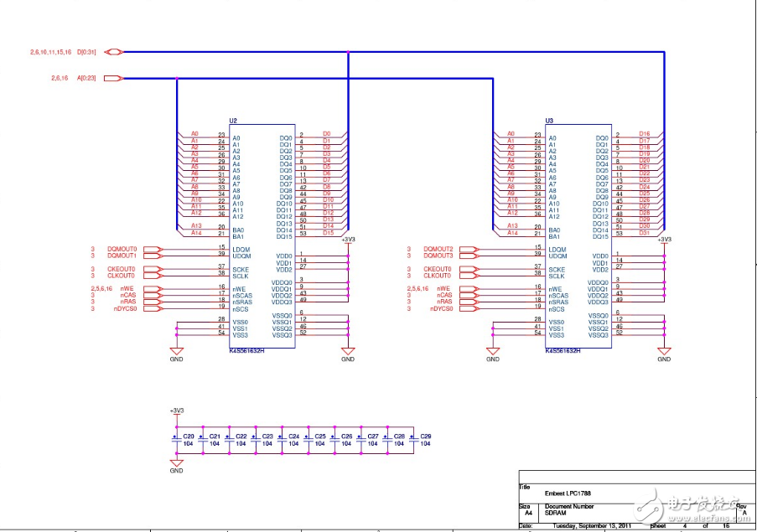
Task: Select the U3 reference designator label
Action: pos(549,121)
